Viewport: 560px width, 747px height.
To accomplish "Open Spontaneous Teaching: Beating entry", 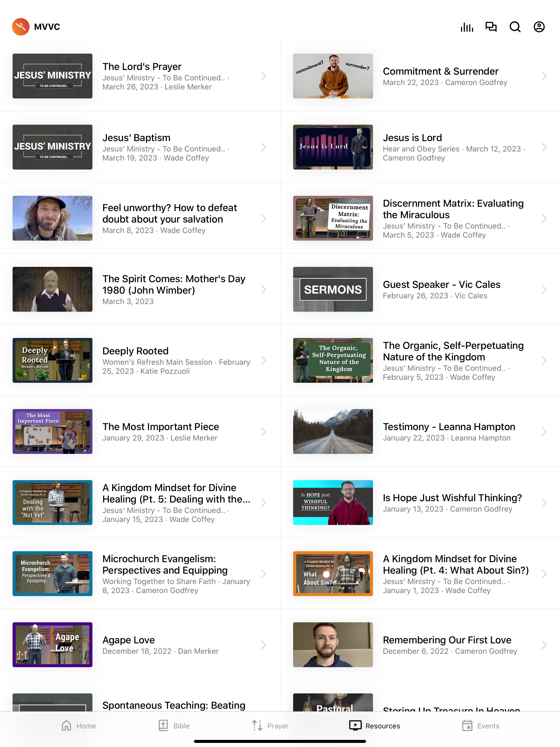I will pyautogui.click(x=174, y=705).
